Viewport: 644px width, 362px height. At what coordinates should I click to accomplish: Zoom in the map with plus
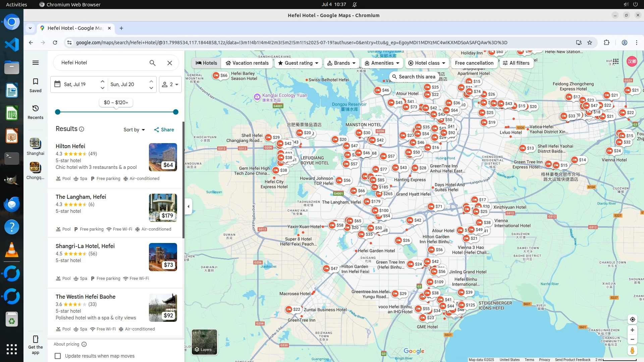[x=632, y=330]
